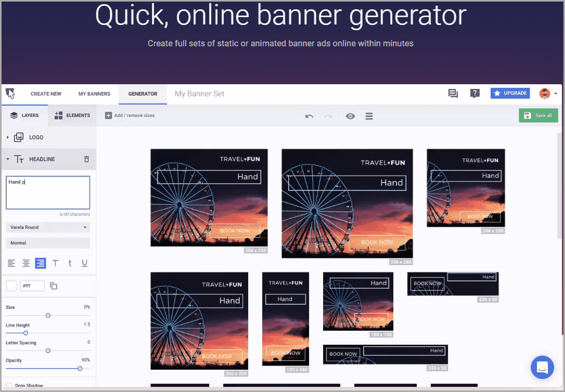This screenshot has width=565, height=392.
Task: Go to the CREATE NEW tab
Action: pos(46,94)
